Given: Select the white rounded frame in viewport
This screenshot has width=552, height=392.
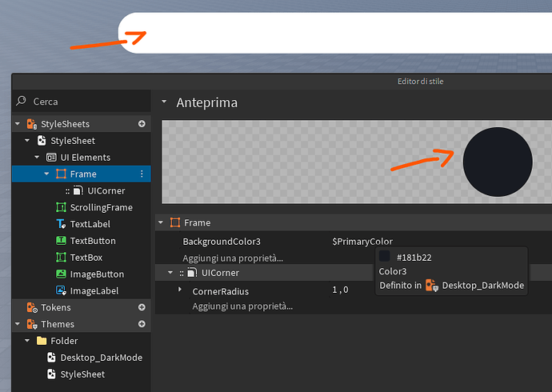Looking at the screenshot, I should coord(334,33).
